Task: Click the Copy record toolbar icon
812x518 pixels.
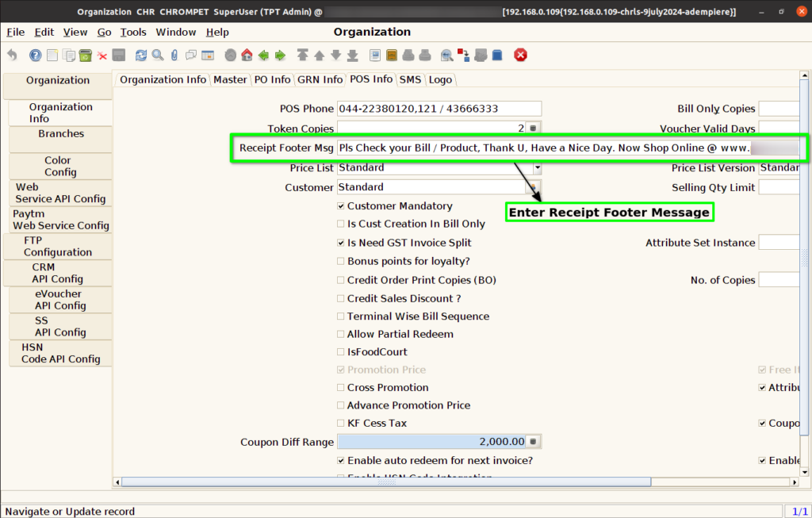Action: click(69, 55)
